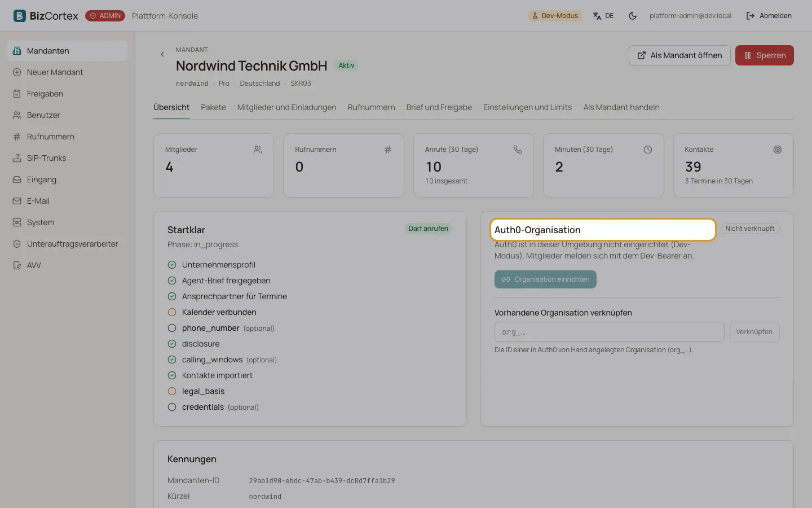Click the Benutzer users icon
Image resolution: width=812 pixels, height=508 pixels.
pos(17,115)
